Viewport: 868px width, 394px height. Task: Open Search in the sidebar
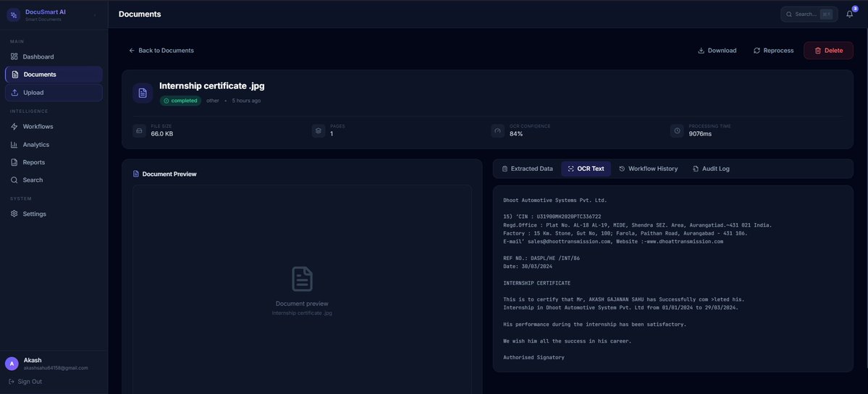(54, 180)
